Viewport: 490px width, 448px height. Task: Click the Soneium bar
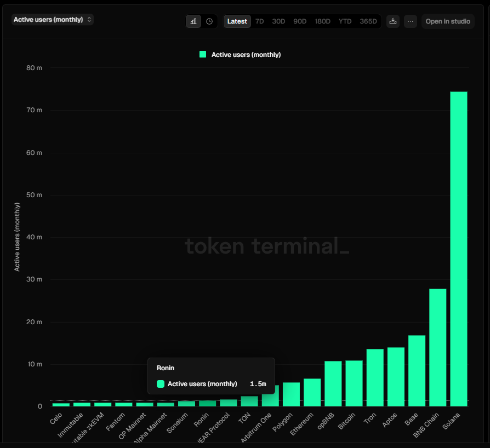click(186, 404)
